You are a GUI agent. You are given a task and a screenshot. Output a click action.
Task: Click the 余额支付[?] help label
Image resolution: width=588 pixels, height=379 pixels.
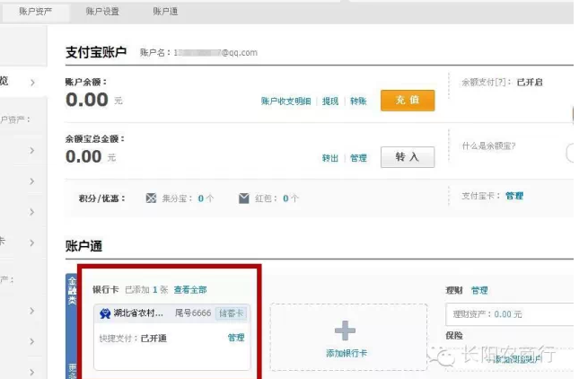click(x=487, y=83)
